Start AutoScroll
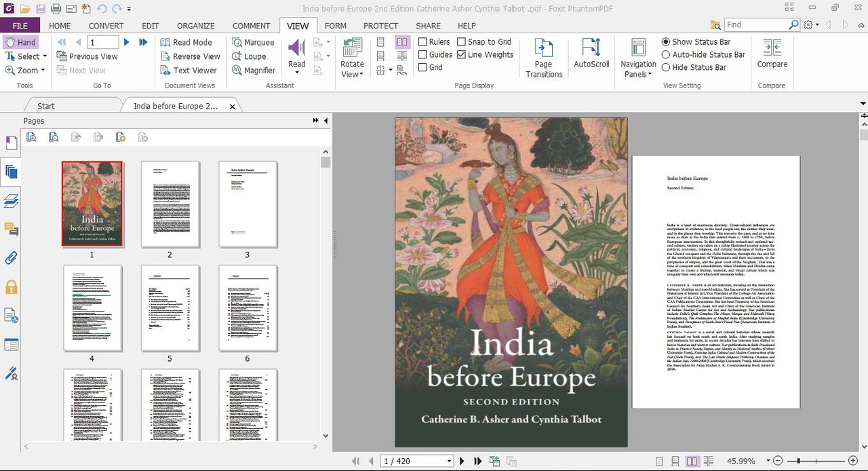Viewport: 868px width, 471px height. pos(591,53)
